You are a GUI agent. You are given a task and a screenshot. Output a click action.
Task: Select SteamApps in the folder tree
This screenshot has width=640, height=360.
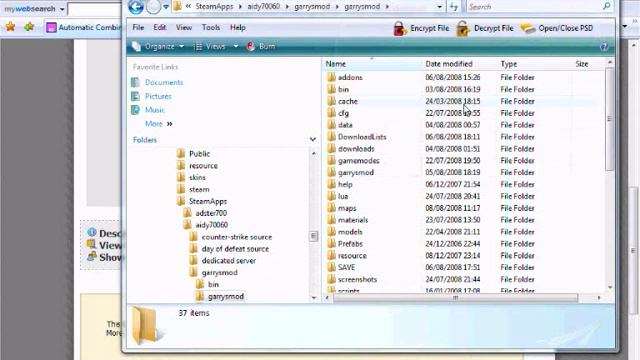click(208, 201)
